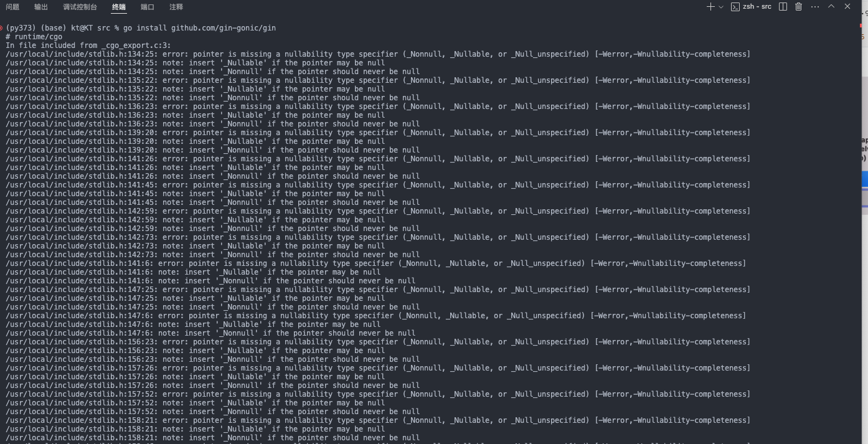
Task: Select the zsh - src terminal label
Action: click(x=751, y=7)
